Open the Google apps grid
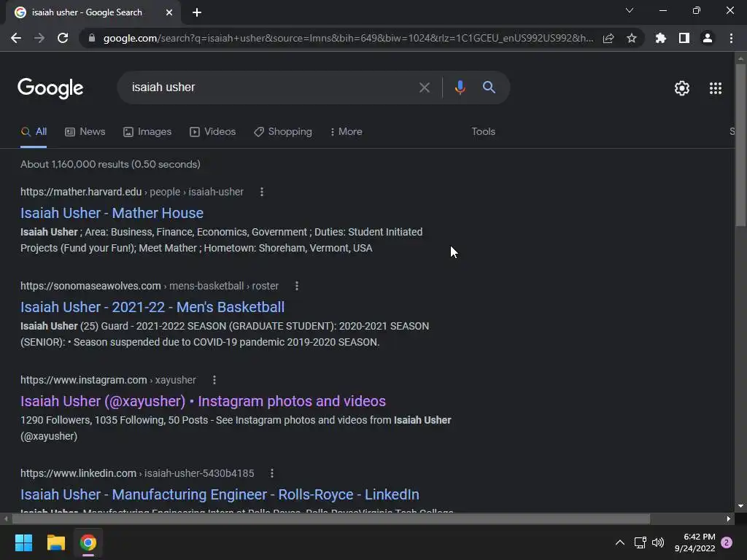The image size is (747, 560). coord(716,88)
